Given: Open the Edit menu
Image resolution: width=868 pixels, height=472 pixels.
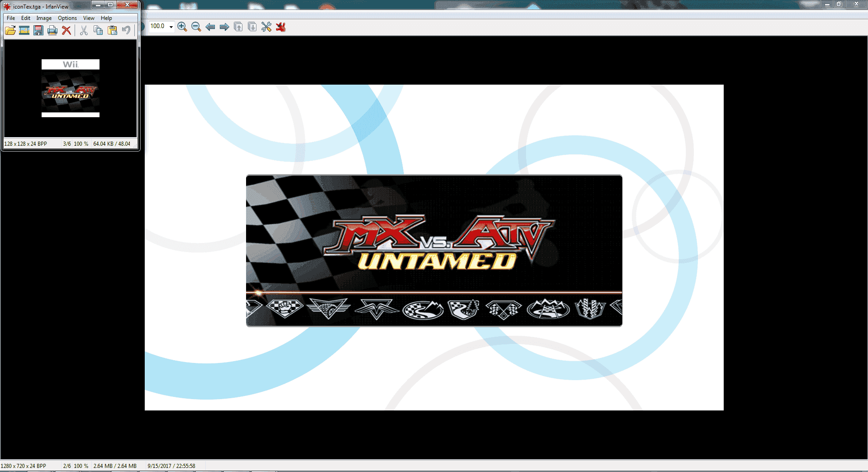Looking at the screenshot, I should pyautogui.click(x=26, y=18).
